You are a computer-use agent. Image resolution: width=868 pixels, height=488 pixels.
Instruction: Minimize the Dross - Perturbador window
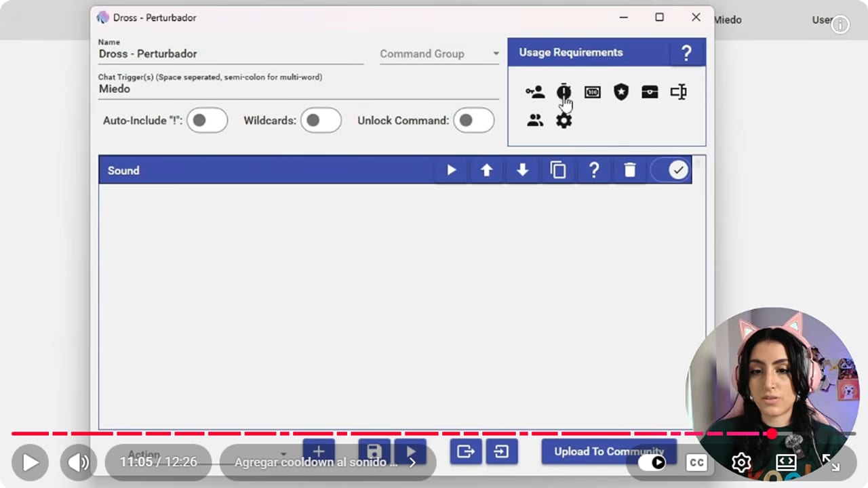[x=623, y=18]
